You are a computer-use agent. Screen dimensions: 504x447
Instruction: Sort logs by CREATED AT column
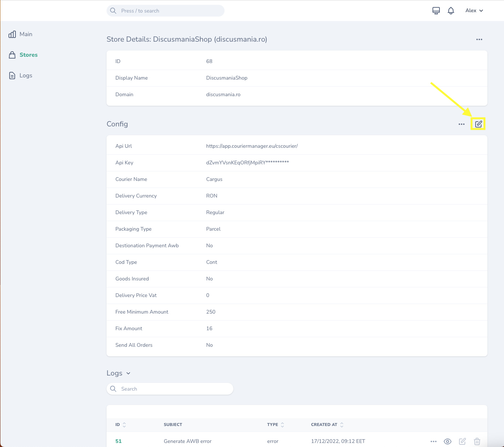[x=327, y=425]
